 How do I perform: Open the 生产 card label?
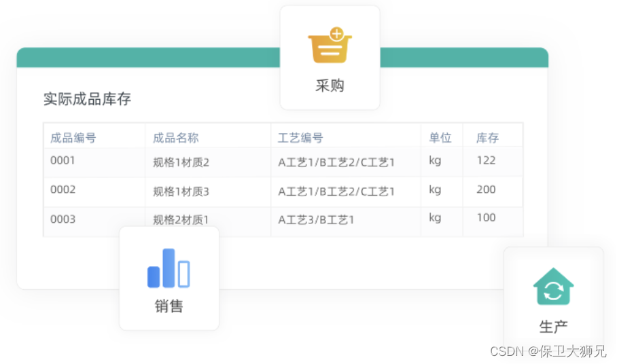553,327
